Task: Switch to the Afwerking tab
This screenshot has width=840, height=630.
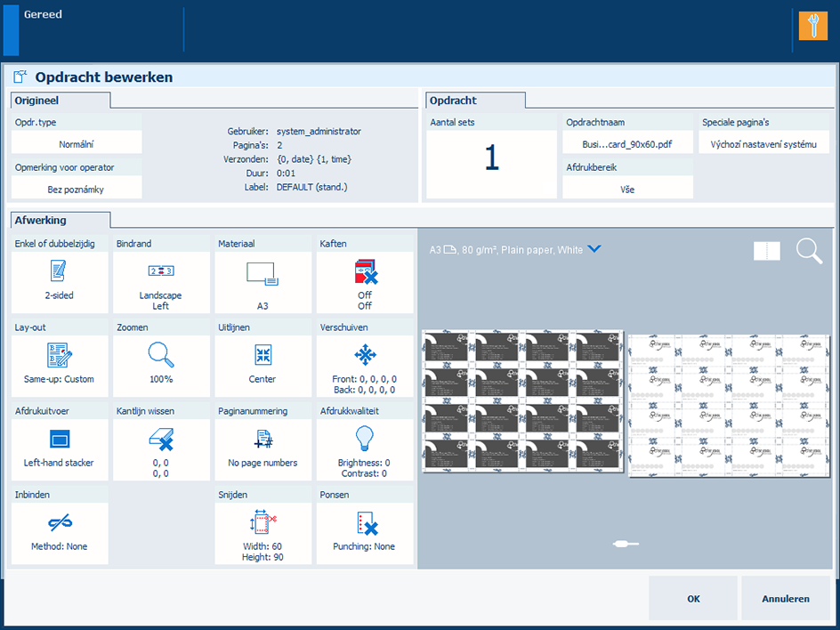Action: (x=59, y=220)
